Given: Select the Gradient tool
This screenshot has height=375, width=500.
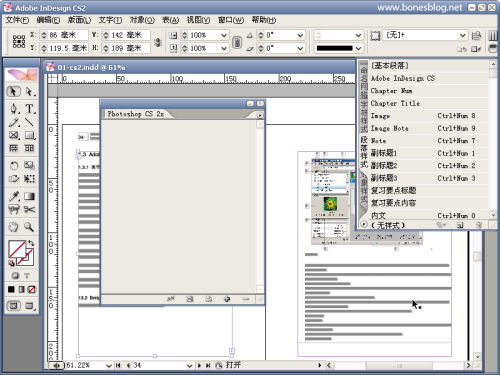Looking at the screenshot, I should 29,196.
